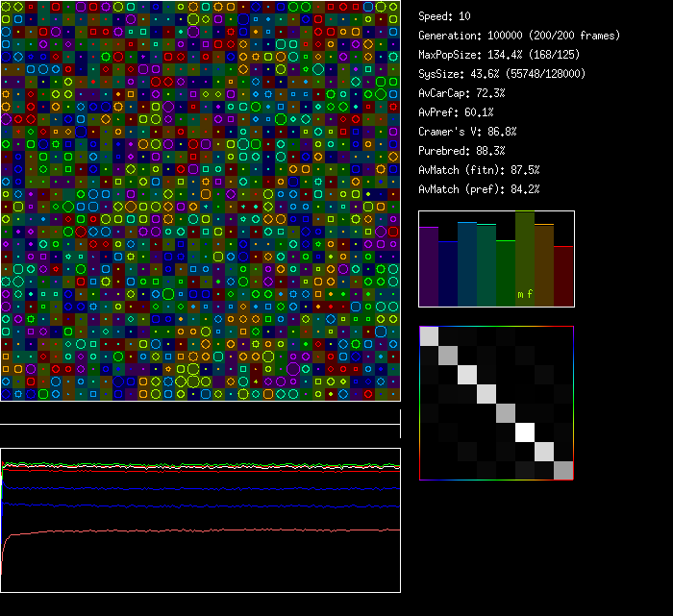Click the top-left cell of the simulation grid
This screenshot has height=616, width=673.
(6, 6)
